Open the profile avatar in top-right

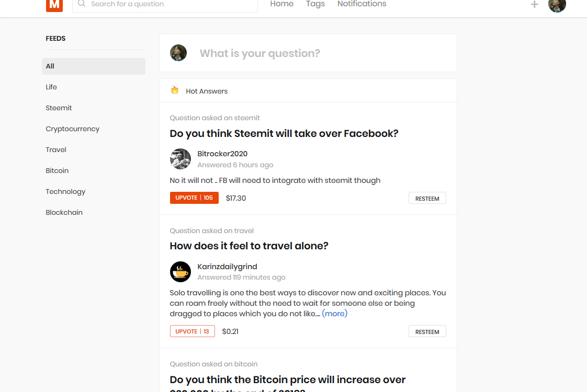pos(557,5)
